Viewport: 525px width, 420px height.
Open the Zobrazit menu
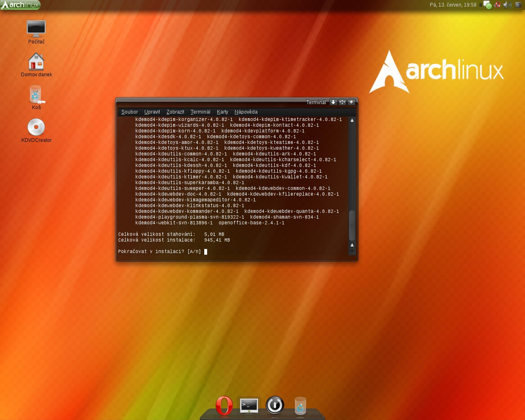(175, 112)
